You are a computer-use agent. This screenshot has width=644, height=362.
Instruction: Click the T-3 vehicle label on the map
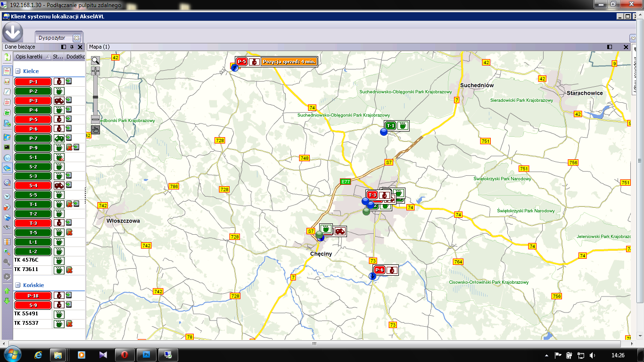coord(372,195)
